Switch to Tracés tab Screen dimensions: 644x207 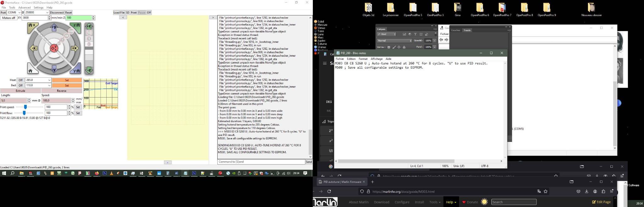pyautogui.click(x=467, y=30)
